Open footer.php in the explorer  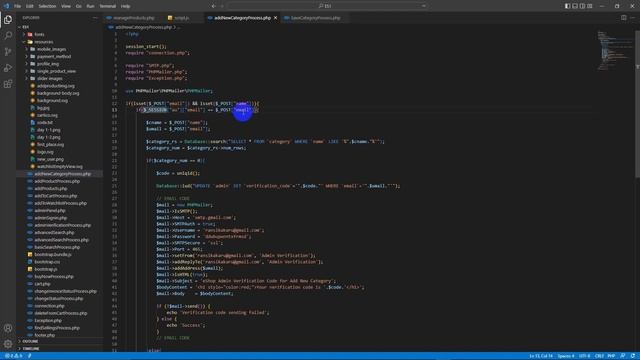point(44,335)
